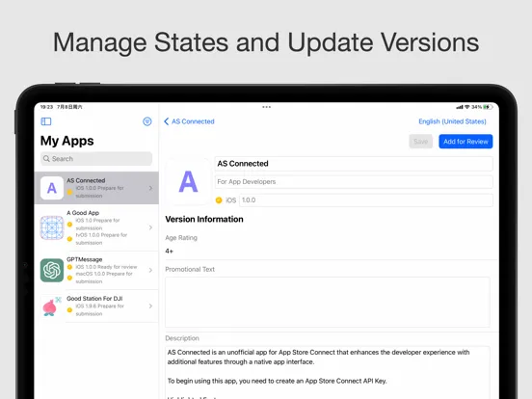The image size is (532, 399).
Task: Click macOS 1.0.0 status under GPTMessage
Action: (104, 278)
